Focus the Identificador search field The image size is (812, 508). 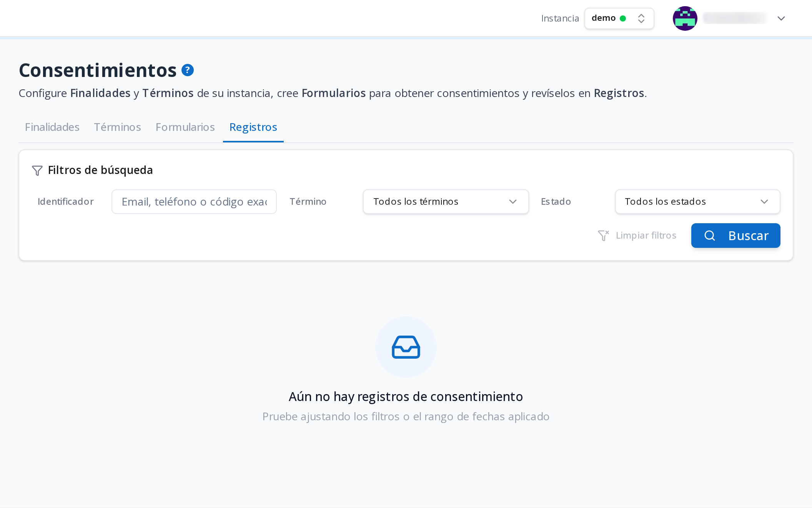pyautogui.click(x=194, y=202)
